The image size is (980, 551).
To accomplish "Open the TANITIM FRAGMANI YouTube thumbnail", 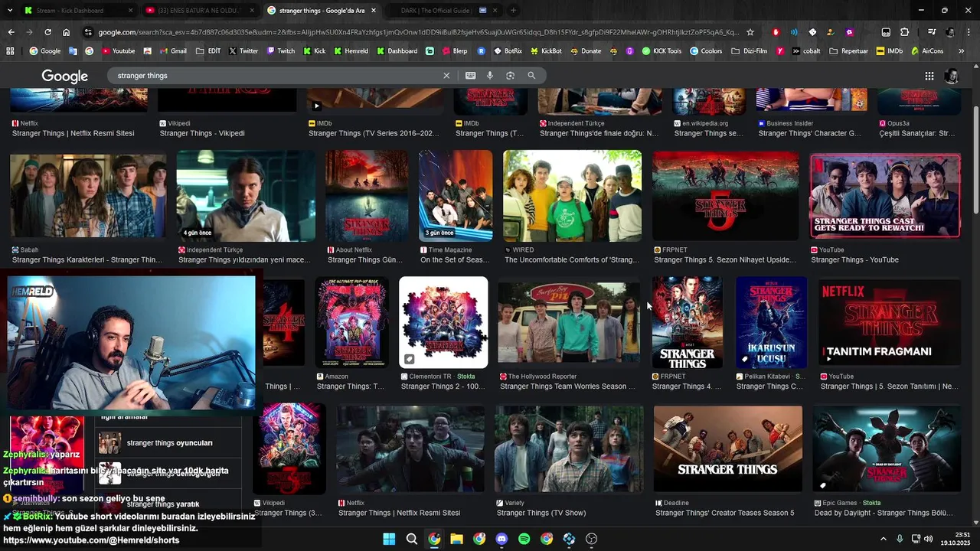I will 889,322.
